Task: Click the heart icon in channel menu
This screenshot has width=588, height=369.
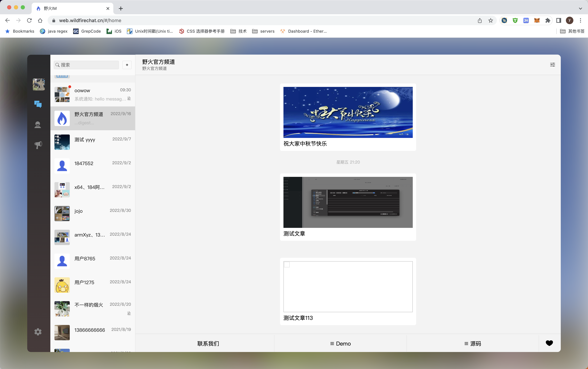Action: [x=549, y=343]
